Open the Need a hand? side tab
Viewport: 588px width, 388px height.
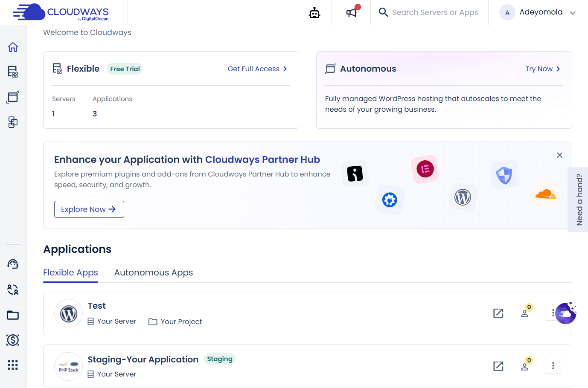coord(579,200)
